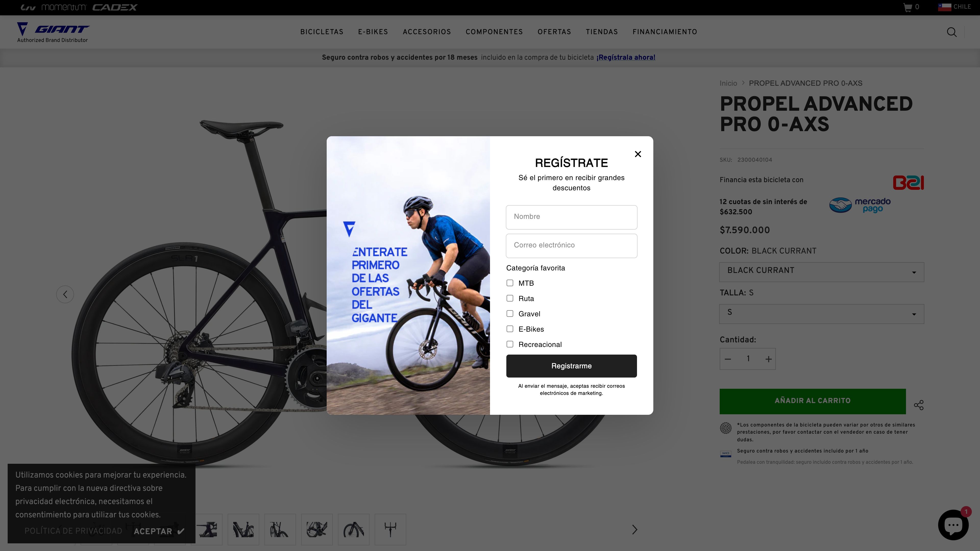Screen dimensions: 980x551
Task: Click the Liv brand logo
Action: coord(29,6)
